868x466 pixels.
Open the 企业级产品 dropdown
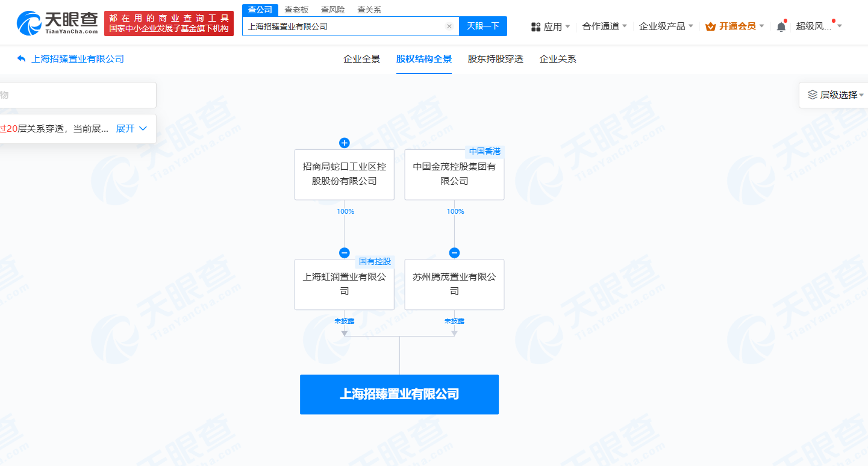point(666,26)
